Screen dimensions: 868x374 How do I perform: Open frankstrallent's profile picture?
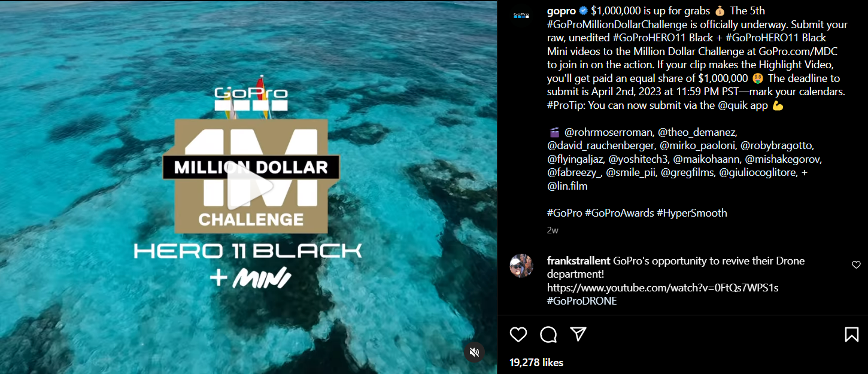[521, 265]
